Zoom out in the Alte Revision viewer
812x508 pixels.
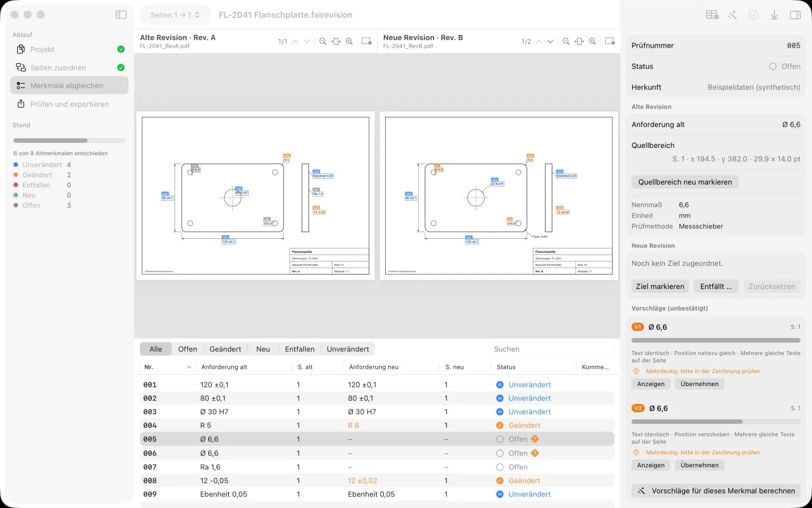coord(323,41)
